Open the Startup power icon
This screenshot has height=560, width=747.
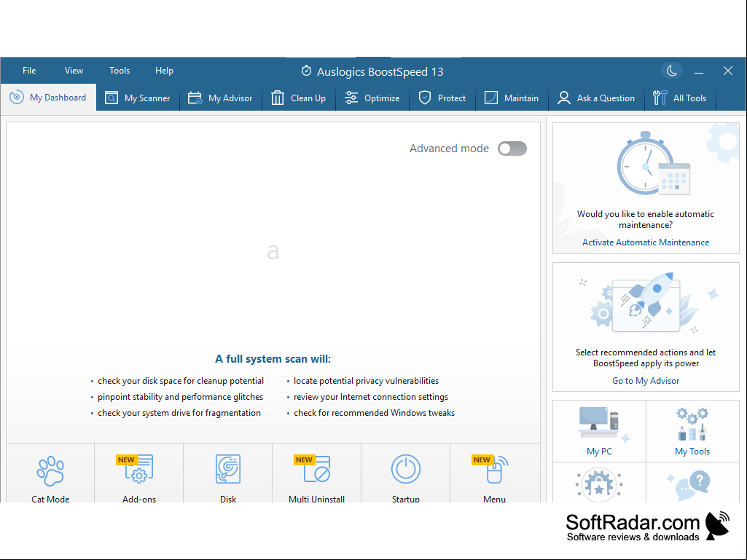tap(405, 469)
